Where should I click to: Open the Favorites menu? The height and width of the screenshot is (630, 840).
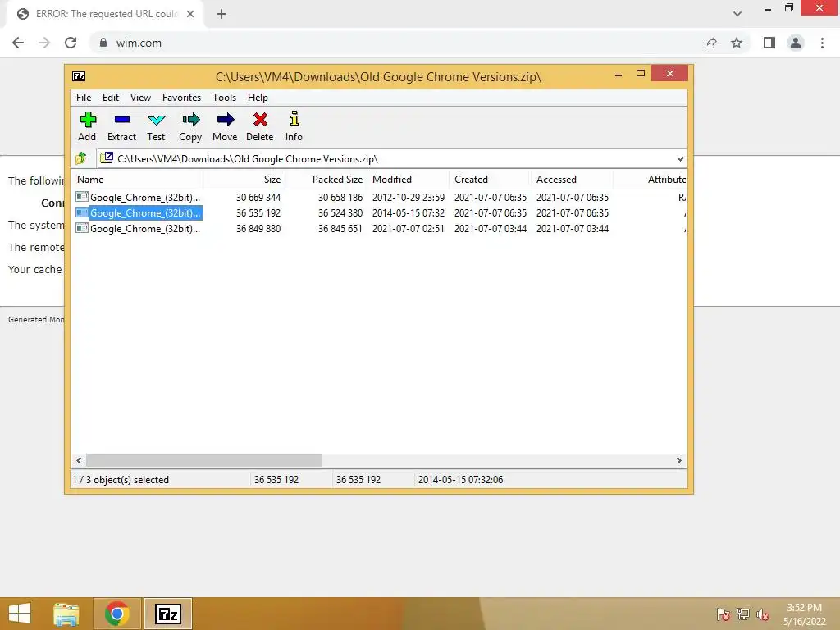[x=181, y=98]
